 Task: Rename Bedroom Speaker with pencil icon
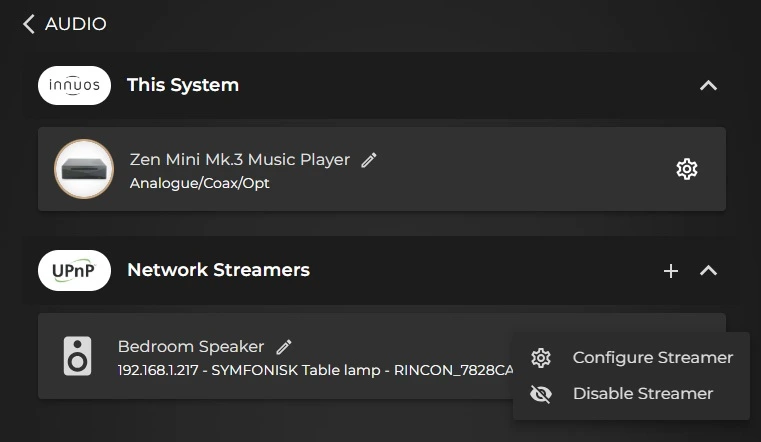284,347
